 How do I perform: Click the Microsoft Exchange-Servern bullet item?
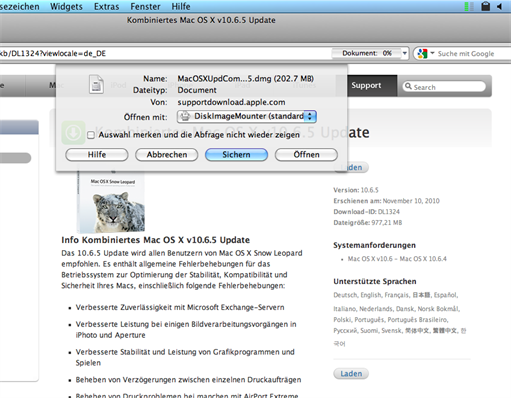180,307
